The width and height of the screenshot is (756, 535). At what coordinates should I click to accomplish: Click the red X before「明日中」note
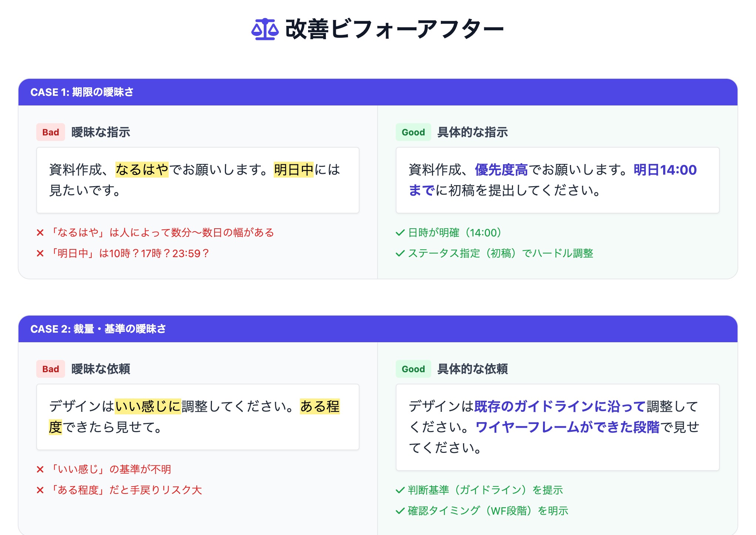tap(40, 253)
